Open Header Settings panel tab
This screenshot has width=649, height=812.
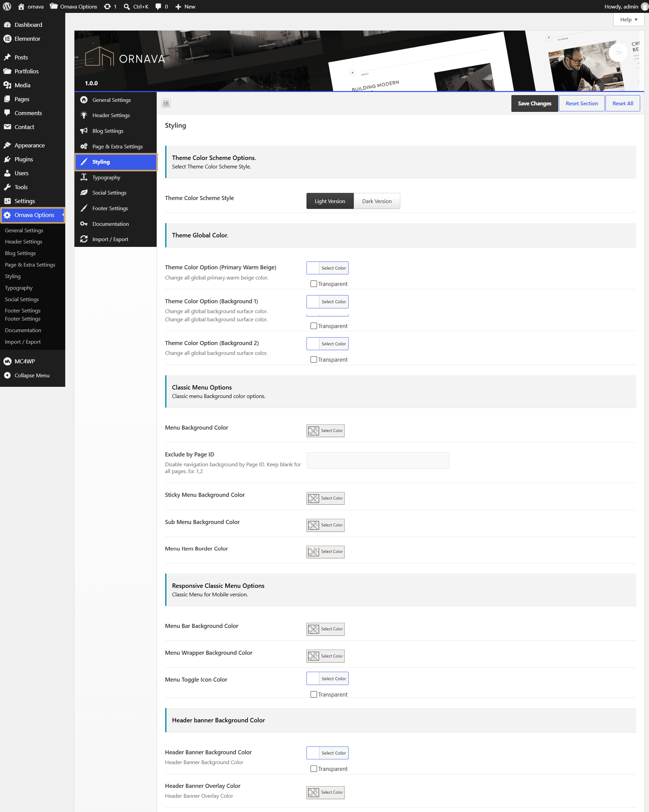[115, 115]
